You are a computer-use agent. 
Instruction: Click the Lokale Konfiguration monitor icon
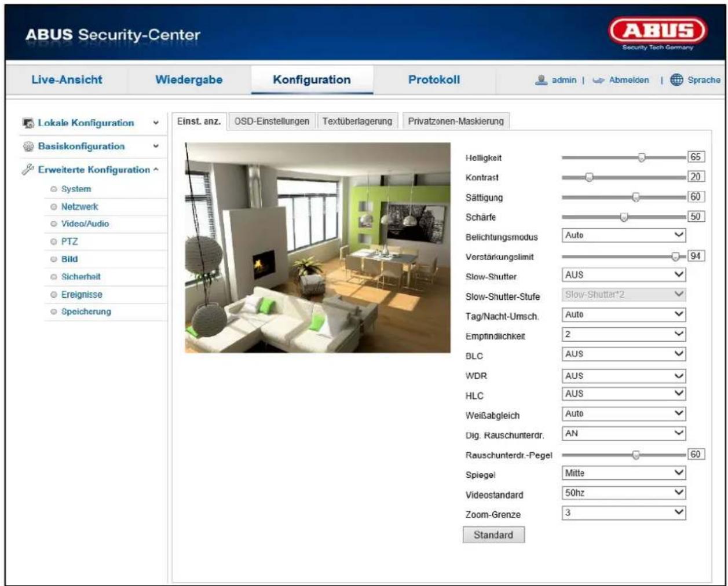(x=28, y=123)
